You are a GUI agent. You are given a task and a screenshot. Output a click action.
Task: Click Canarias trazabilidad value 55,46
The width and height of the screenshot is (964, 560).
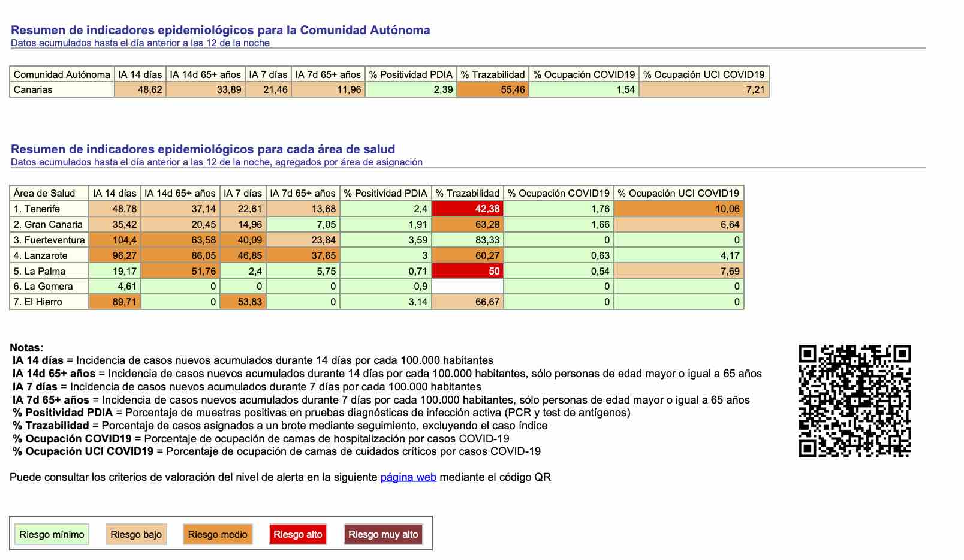pos(492,89)
